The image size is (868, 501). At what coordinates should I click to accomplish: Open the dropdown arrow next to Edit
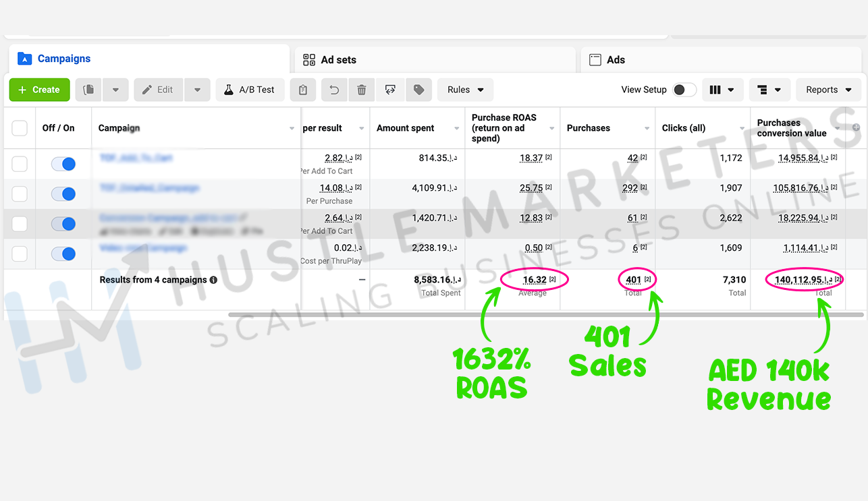tap(197, 90)
